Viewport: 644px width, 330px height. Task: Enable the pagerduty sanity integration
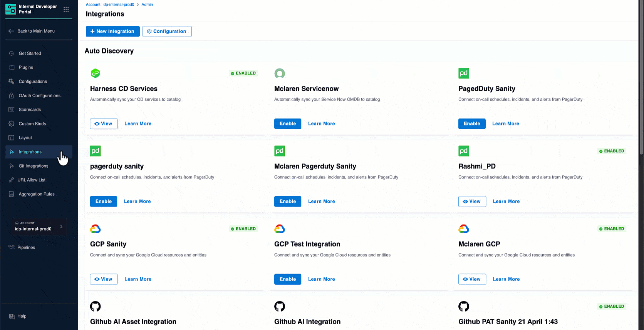(104, 202)
